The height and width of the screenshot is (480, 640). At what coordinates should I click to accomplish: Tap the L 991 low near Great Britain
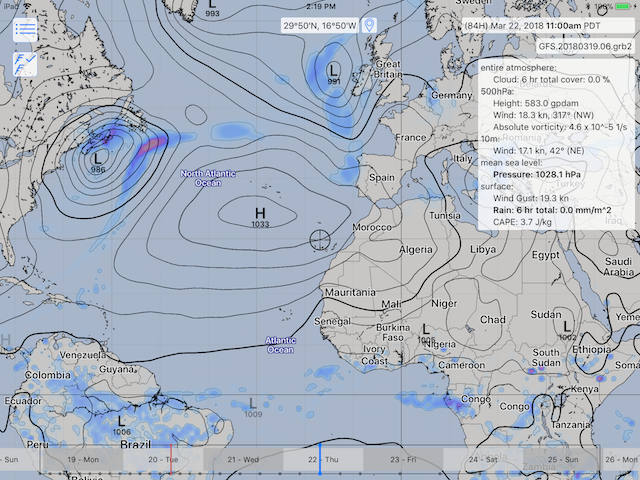coord(333,74)
